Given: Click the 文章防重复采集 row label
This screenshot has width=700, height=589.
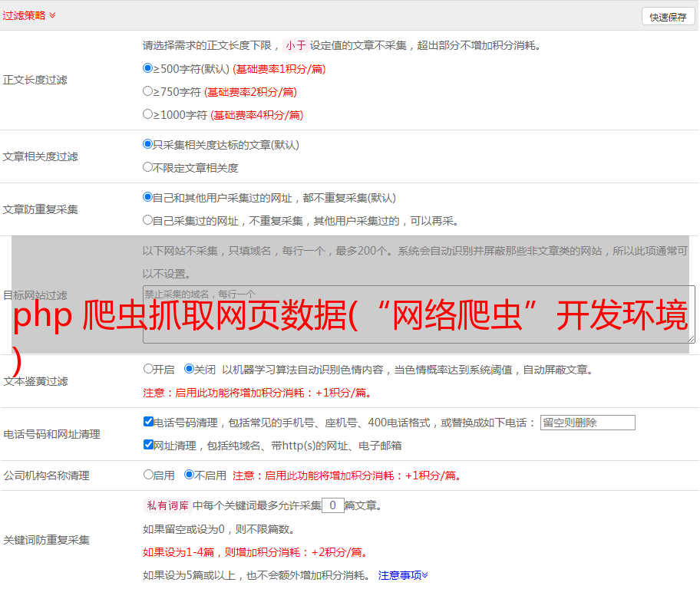Looking at the screenshot, I should pos(40,209).
